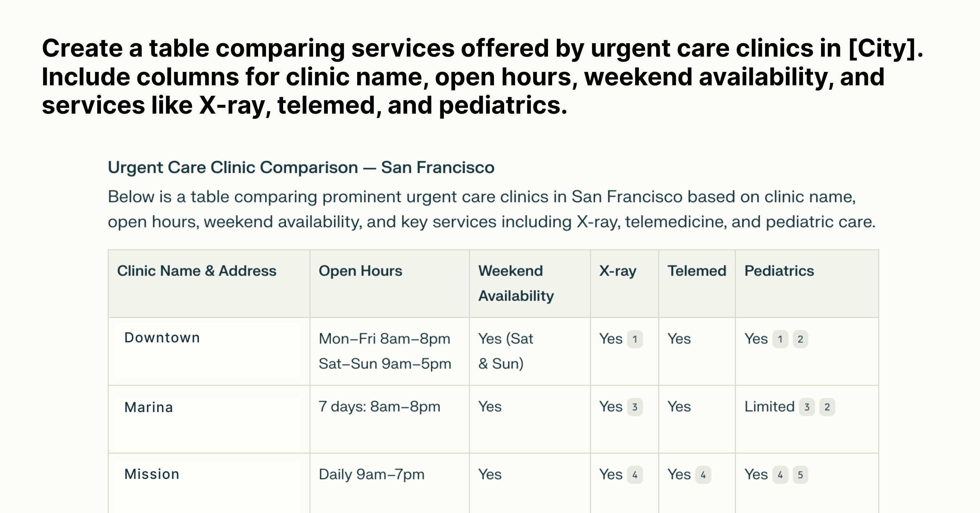This screenshot has height=513, width=980.
Task: Open citation 4 in Mission X-ray cell
Action: coord(634,475)
